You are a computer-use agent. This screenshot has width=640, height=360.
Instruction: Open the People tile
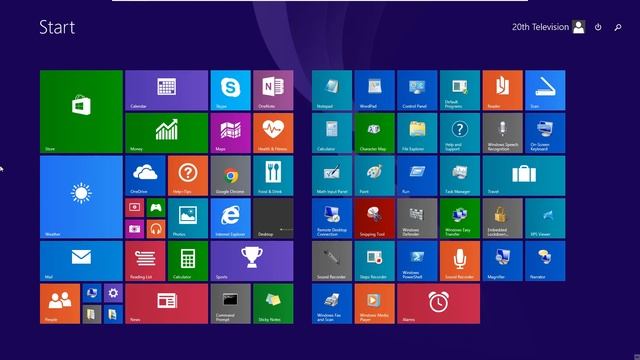pyautogui.click(x=60, y=304)
